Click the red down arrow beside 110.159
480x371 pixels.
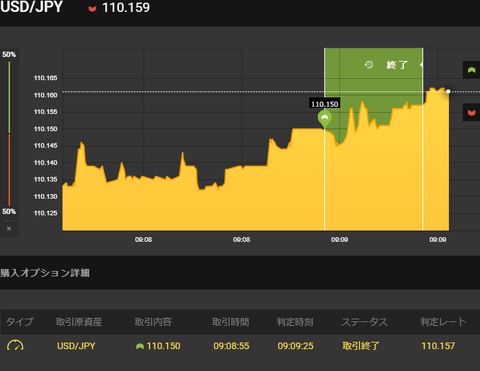(92, 9)
